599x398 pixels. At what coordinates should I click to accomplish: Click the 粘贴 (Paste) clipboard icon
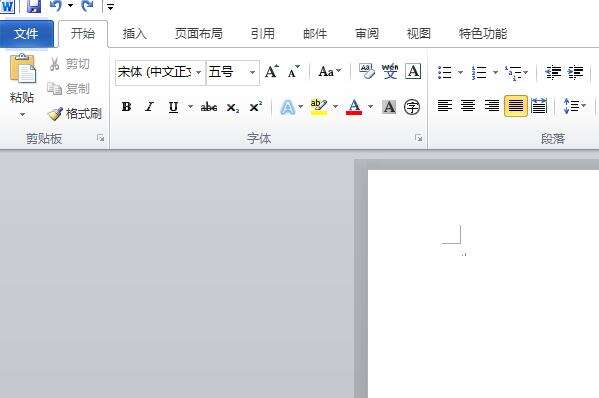[22, 69]
